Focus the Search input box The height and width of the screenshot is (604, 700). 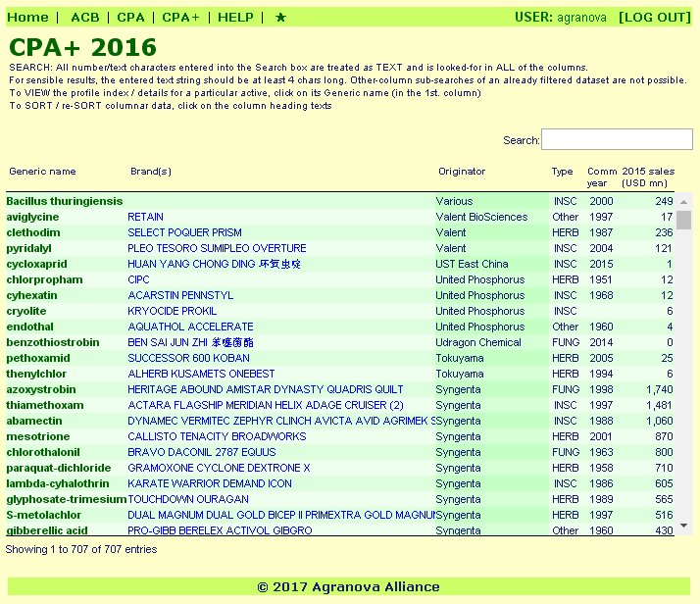pyautogui.click(x=617, y=139)
